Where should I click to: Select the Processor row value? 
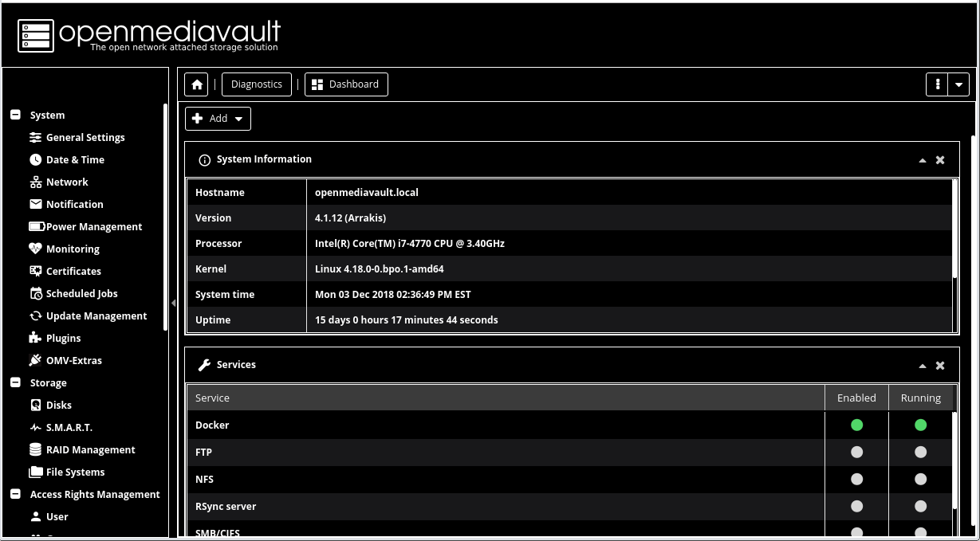tap(410, 243)
